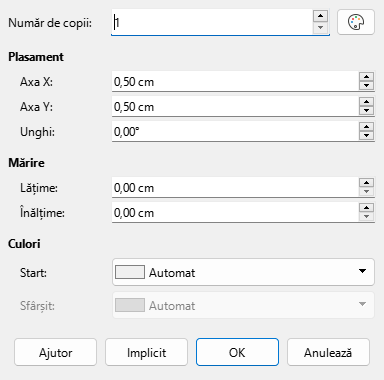The width and height of the screenshot is (384, 380).
Task: Decrease Înălțime value with down arrow
Action: tap(367, 217)
